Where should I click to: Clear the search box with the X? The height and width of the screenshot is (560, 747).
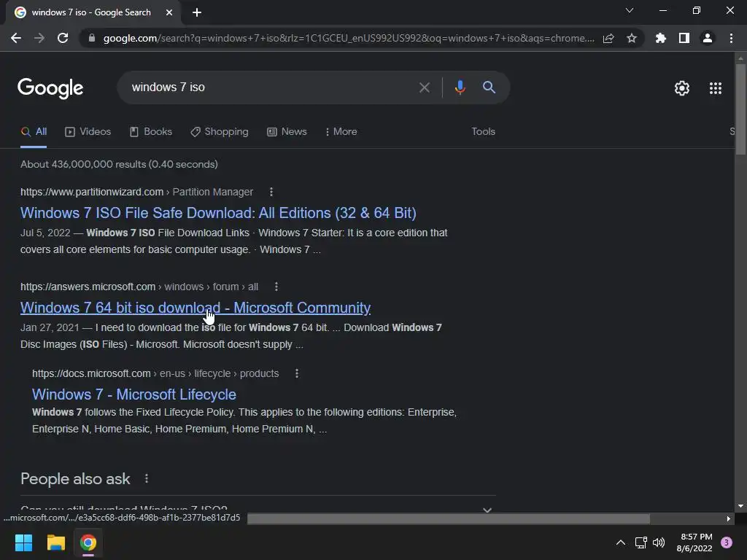coord(424,87)
